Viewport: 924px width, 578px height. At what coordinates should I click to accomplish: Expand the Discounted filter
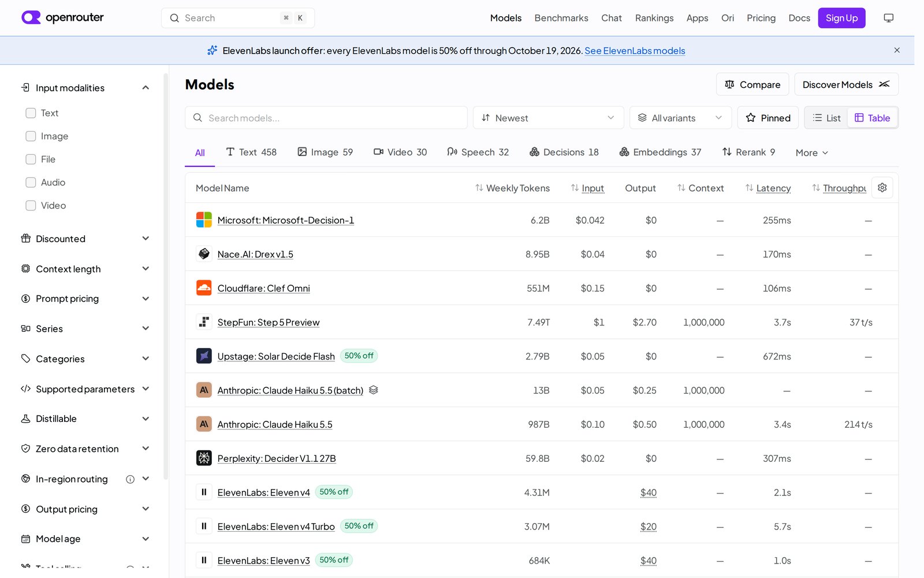coord(85,239)
